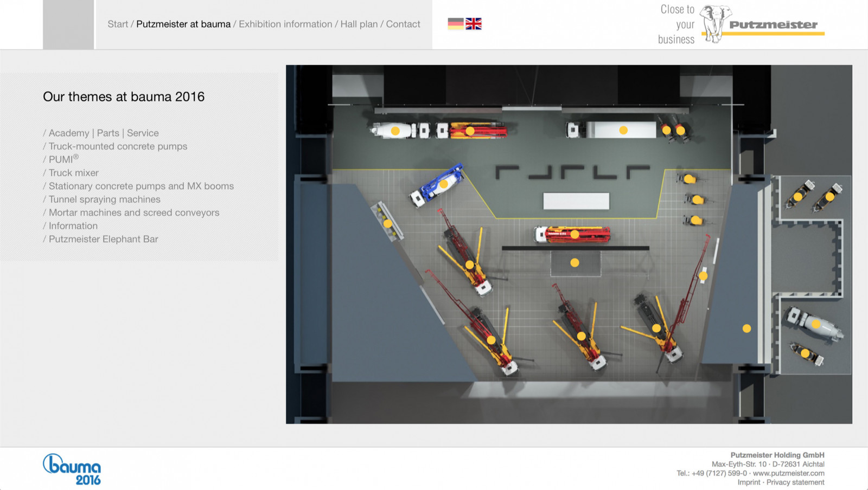Open Mortar machines and screed conveyors
The width and height of the screenshot is (868, 490).
[134, 212]
